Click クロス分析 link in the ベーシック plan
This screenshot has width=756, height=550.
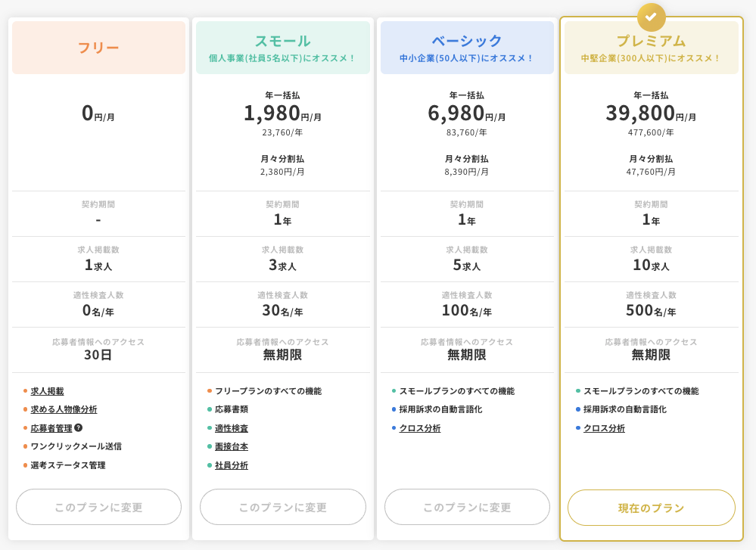(x=420, y=428)
